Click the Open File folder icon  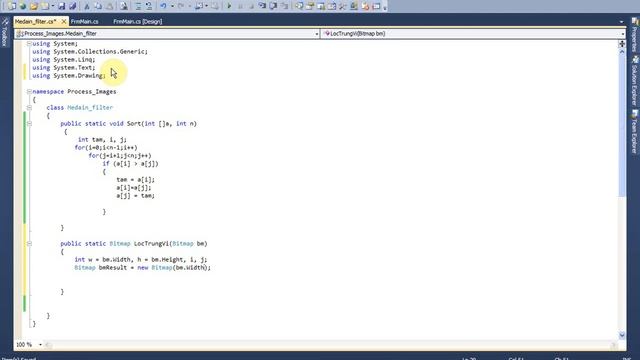(x=33, y=6)
